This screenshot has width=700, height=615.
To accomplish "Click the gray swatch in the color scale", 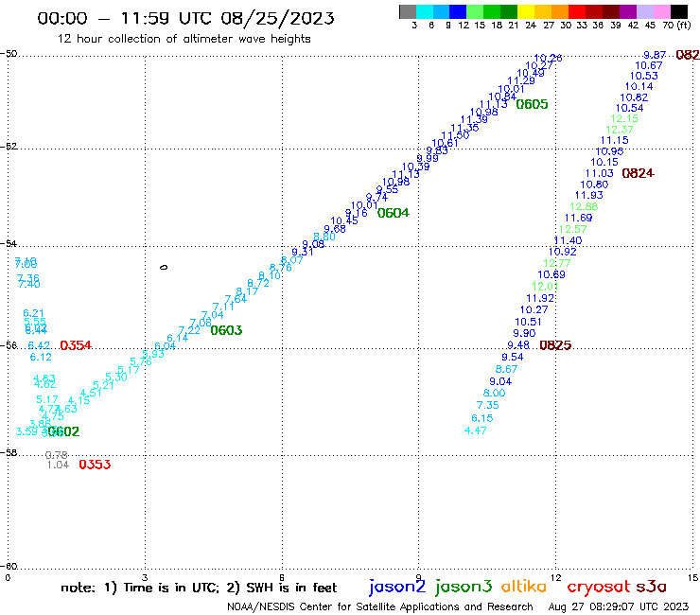I will [x=408, y=11].
